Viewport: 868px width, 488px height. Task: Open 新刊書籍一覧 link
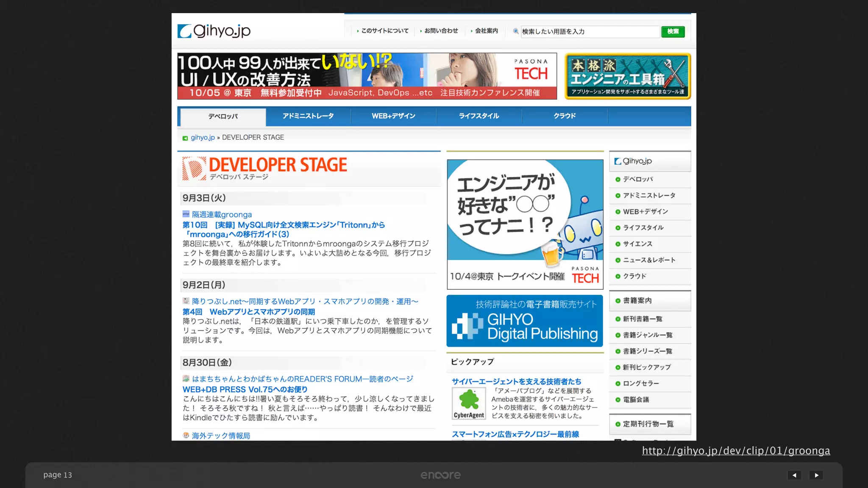643,319
